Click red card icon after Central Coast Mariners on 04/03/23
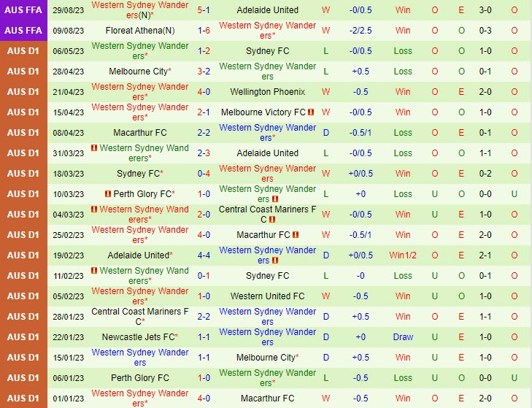Viewport: 532px width, 408px height. point(272,220)
